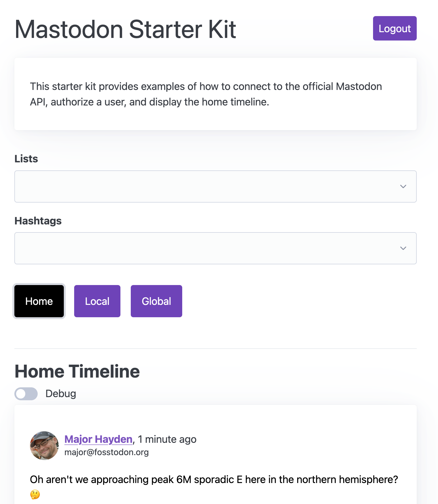
Task: Click the starter kit description card
Action: pos(216,94)
